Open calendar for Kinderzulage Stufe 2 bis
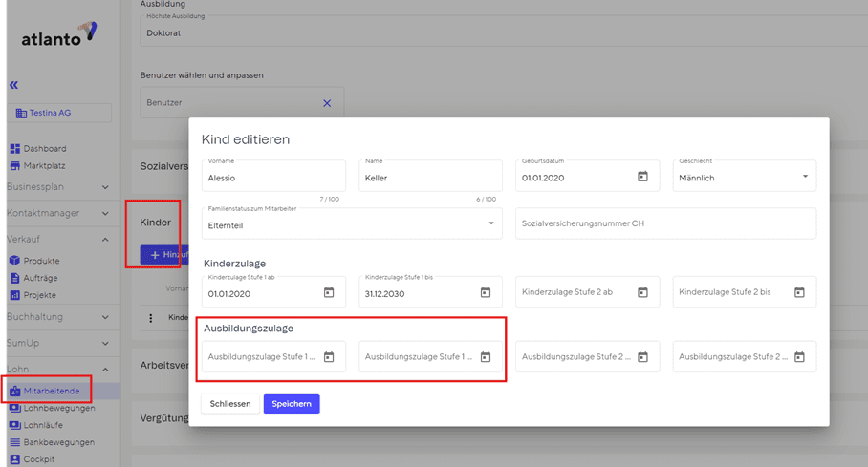868x467 pixels. 799,292
